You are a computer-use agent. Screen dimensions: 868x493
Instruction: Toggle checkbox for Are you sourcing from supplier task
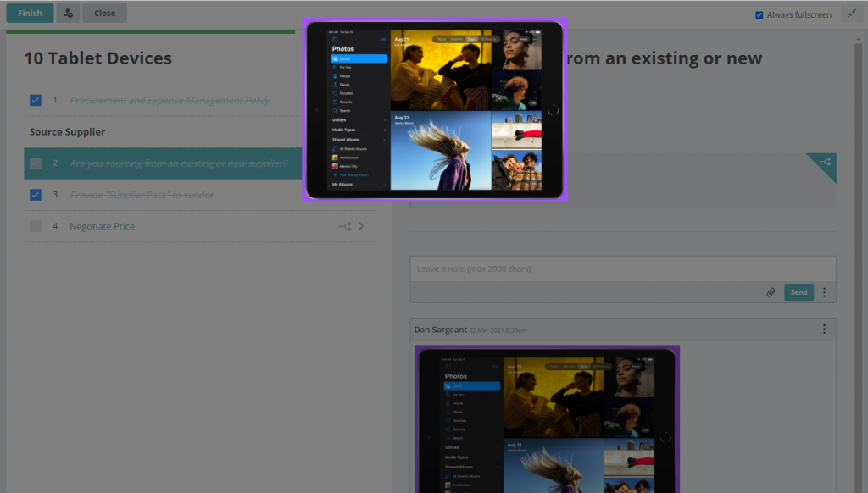tap(36, 163)
